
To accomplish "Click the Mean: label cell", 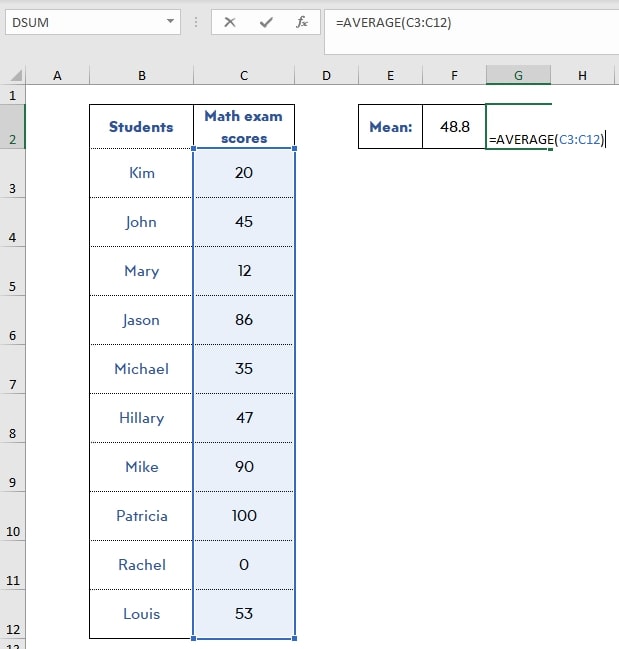I will tap(390, 127).
